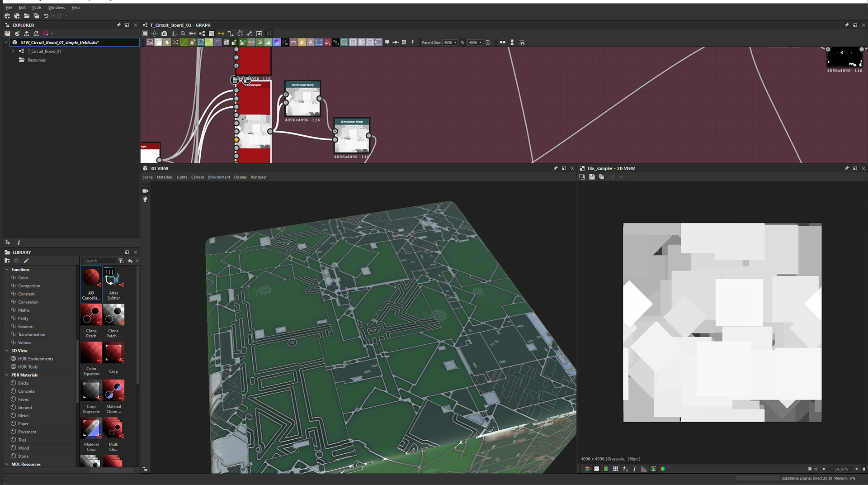Fit graph to view with frame icon

click(x=145, y=33)
